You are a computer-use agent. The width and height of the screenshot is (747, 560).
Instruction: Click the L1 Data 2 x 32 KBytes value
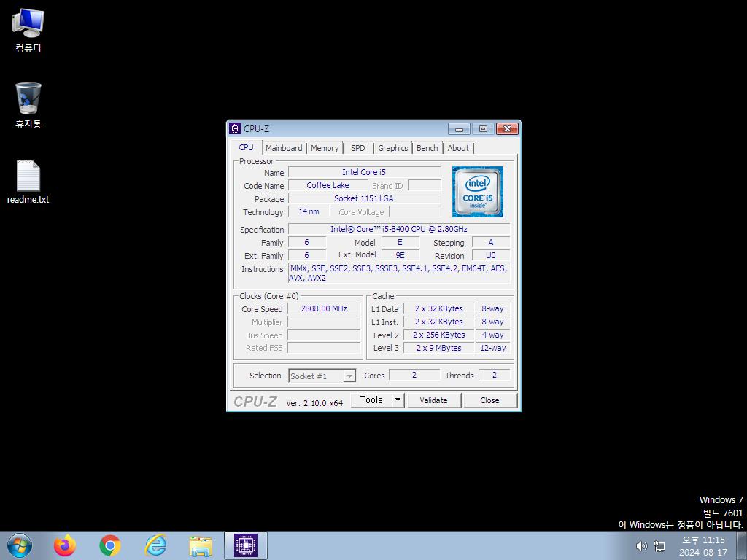click(438, 308)
